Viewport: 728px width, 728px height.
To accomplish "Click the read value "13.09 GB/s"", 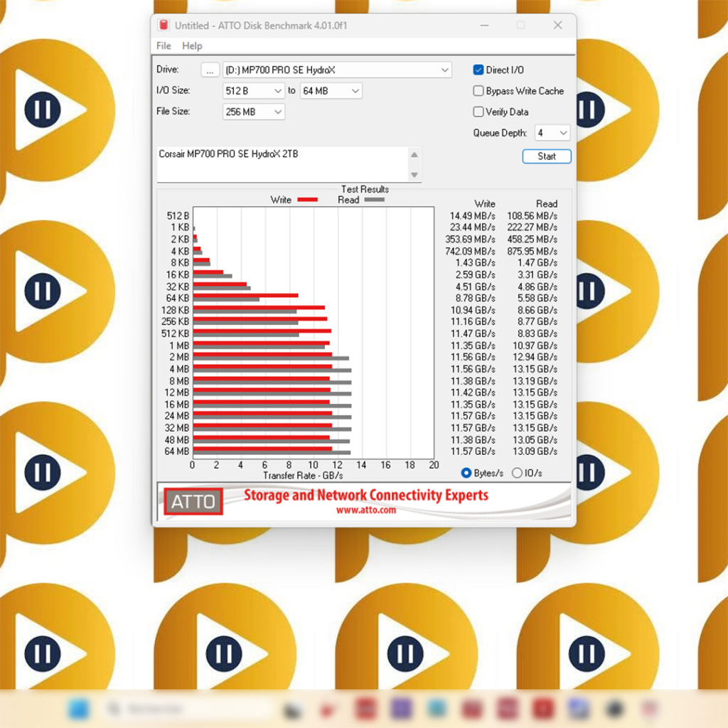I will click(535, 451).
